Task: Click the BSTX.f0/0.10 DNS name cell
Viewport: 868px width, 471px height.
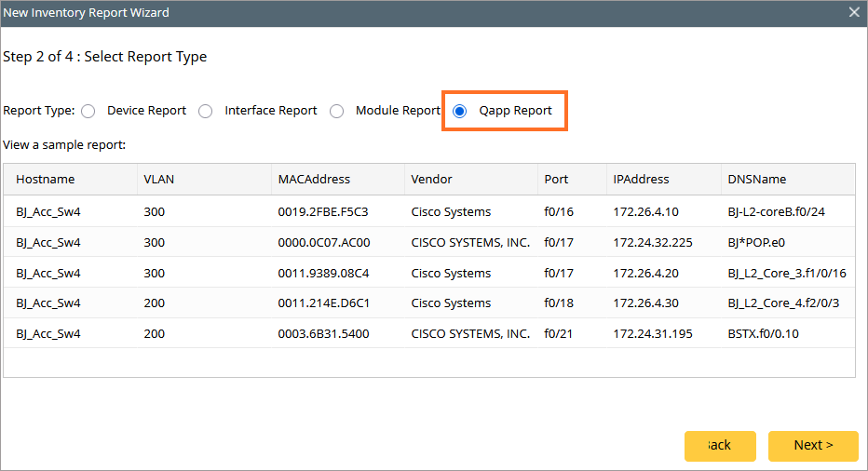Action: point(763,334)
